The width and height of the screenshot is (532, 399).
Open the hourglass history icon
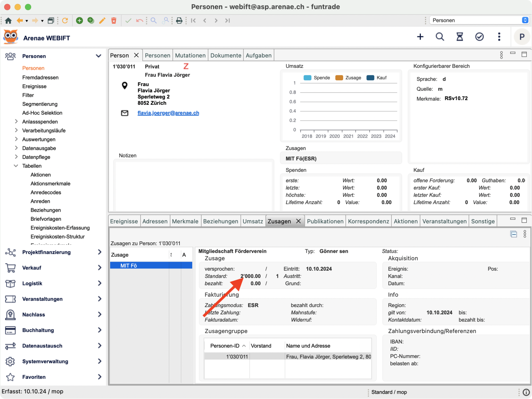click(x=460, y=37)
